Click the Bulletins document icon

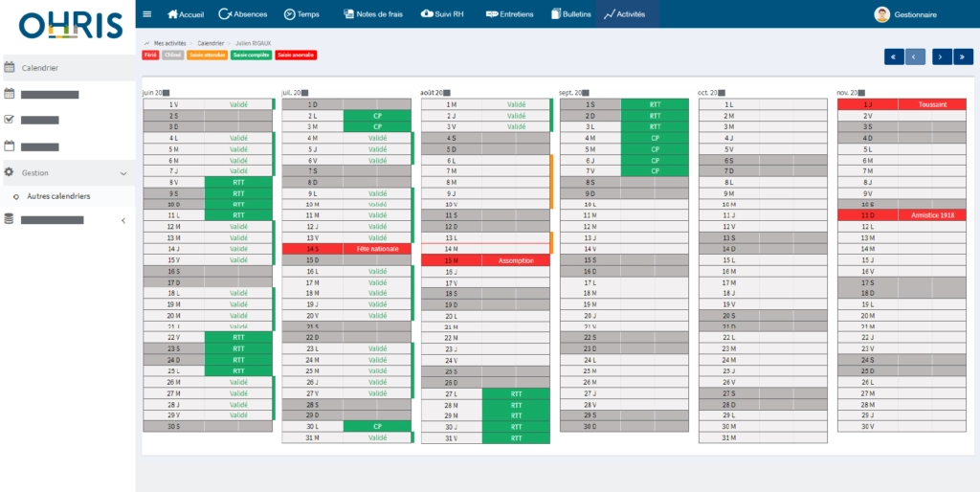click(x=556, y=14)
